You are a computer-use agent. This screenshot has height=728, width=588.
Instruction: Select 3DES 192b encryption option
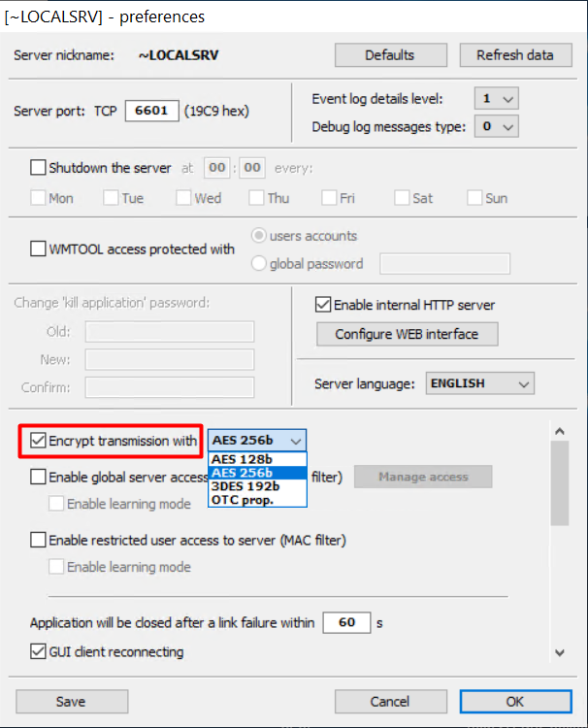244,486
